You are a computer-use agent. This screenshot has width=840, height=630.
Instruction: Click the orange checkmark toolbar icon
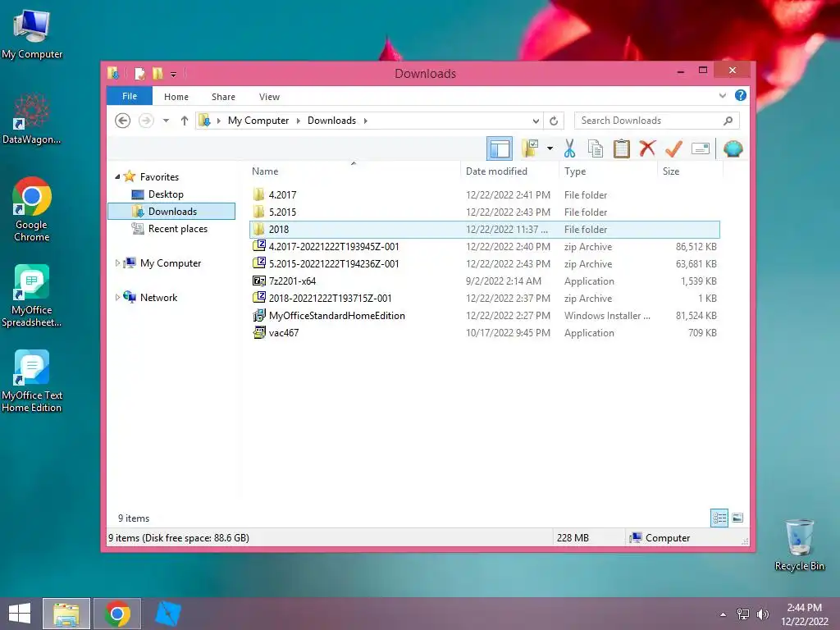tap(673, 148)
